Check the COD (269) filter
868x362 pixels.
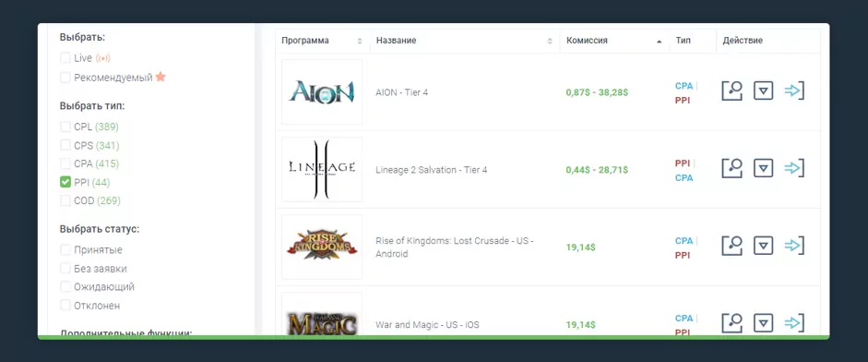65,200
